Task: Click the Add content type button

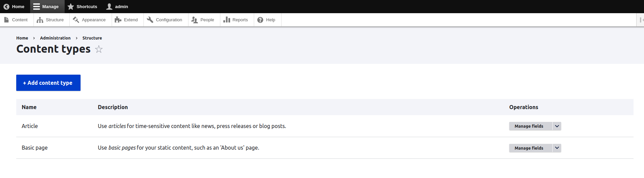Action: tap(48, 83)
